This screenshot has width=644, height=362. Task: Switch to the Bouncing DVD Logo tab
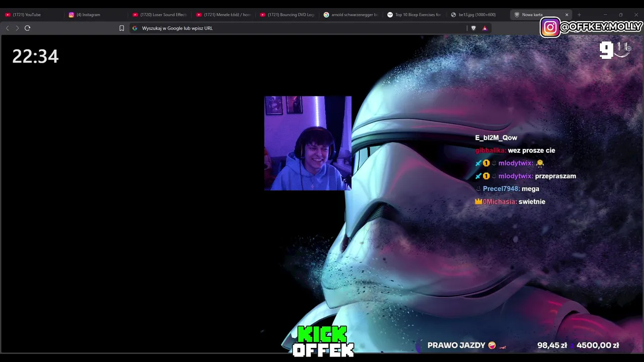pos(287,15)
